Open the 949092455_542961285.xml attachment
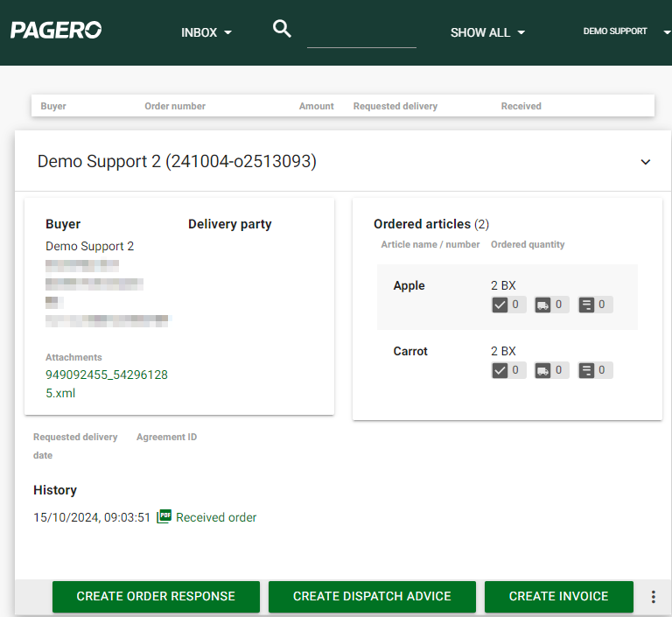This screenshot has height=617, width=672. 106,383
